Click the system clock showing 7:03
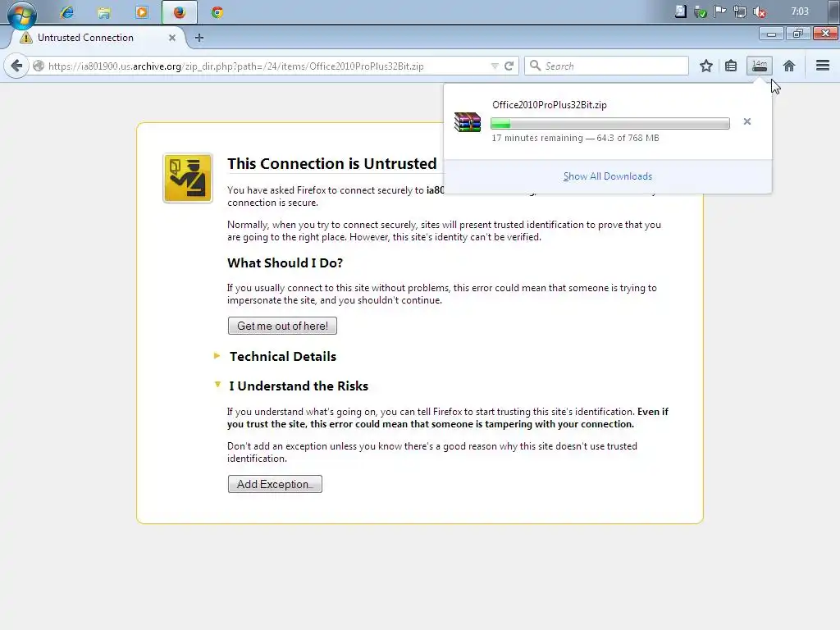The image size is (840, 630). coord(799,11)
